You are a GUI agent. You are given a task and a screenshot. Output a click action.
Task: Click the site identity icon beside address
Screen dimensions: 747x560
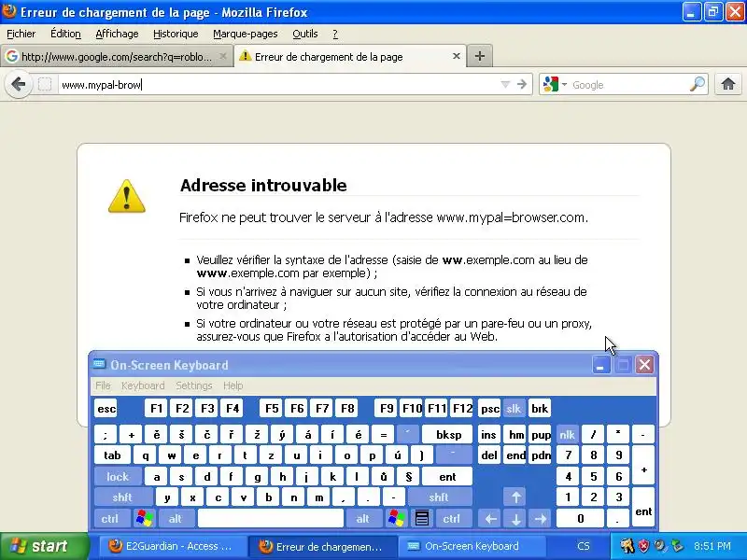point(45,85)
